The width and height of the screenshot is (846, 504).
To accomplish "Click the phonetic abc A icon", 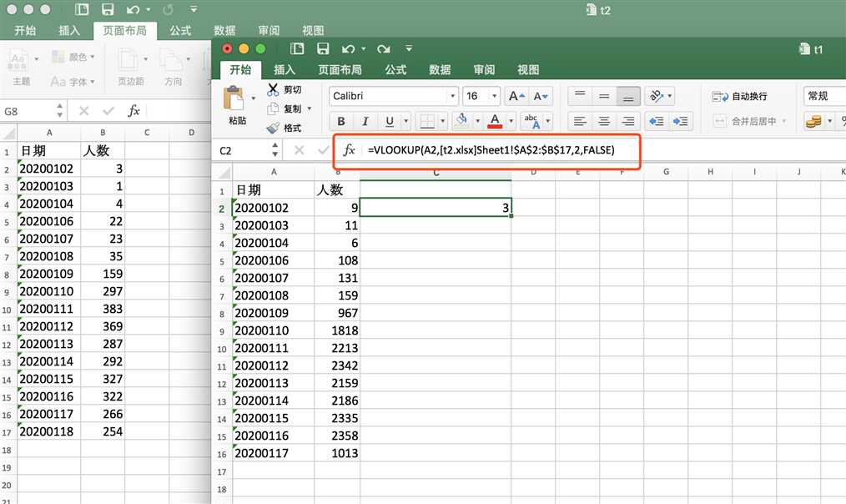I will 532,121.
